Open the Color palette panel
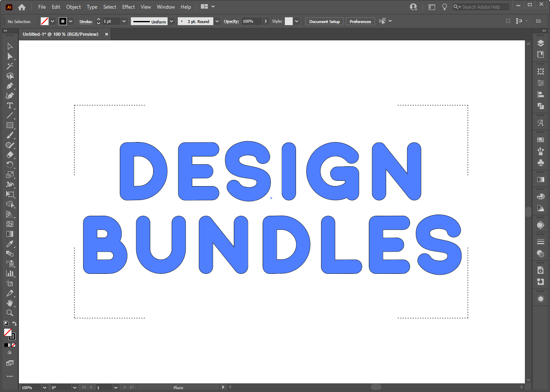Image resolution: width=550 pixels, height=392 pixels. pos(541,197)
